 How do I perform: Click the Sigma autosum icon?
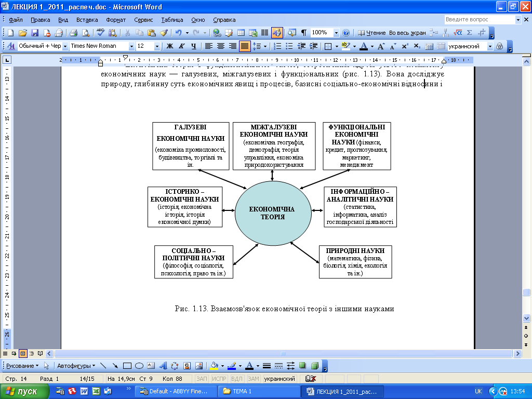470,33
